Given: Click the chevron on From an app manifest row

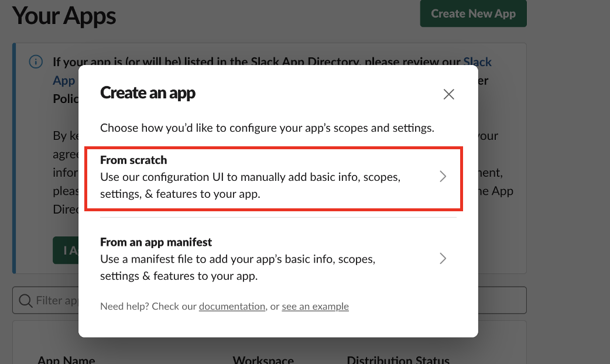Looking at the screenshot, I should [x=443, y=259].
